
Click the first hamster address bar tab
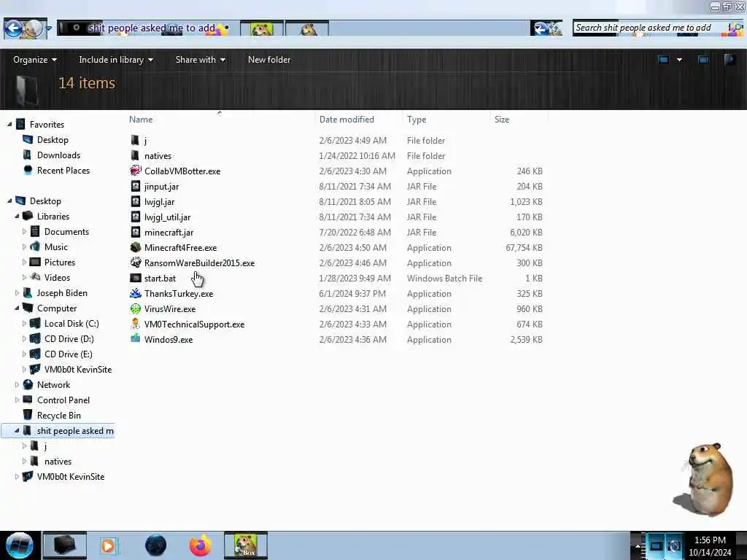[262, 28]
